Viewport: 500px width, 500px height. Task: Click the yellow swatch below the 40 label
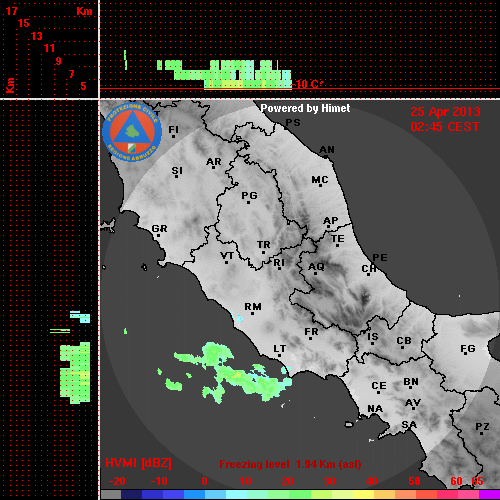[x=364, y=494]
